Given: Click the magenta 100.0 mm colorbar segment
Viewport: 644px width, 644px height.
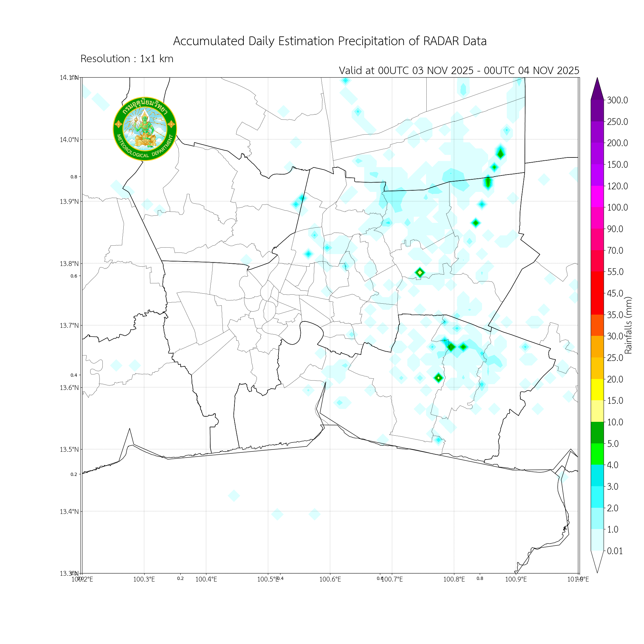Looking at the screenshot, I should coord(597,196).
